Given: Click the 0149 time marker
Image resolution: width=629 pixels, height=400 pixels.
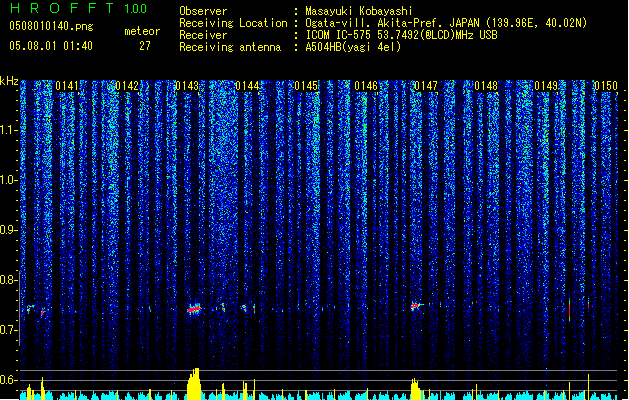Looking at the screenshot, I should [x=546, y=86].
